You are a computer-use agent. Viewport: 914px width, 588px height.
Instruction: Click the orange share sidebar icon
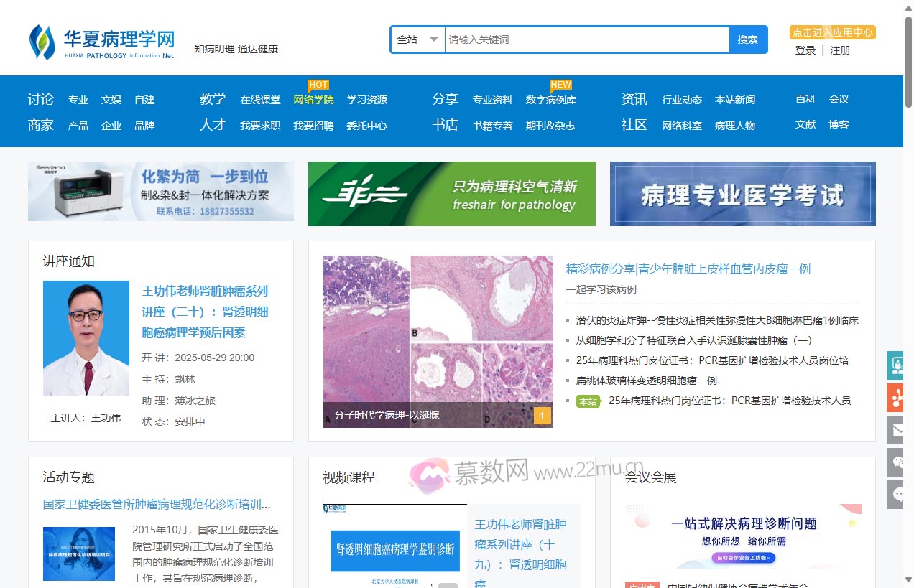click(895, 398)
